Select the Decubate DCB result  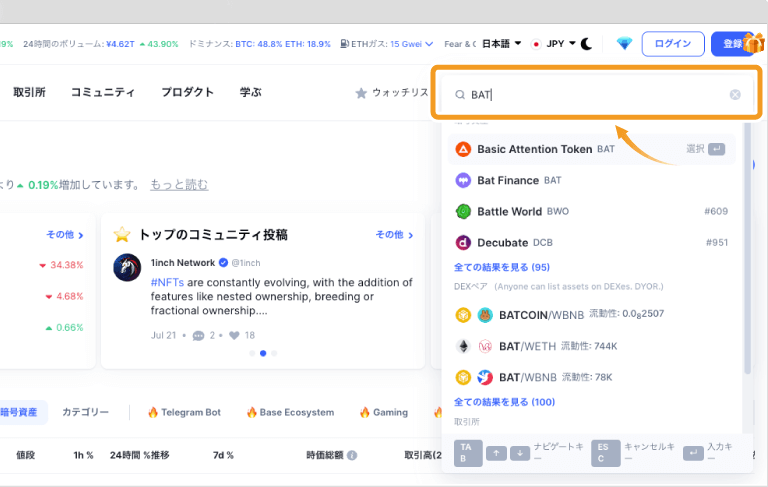(592, 243)
